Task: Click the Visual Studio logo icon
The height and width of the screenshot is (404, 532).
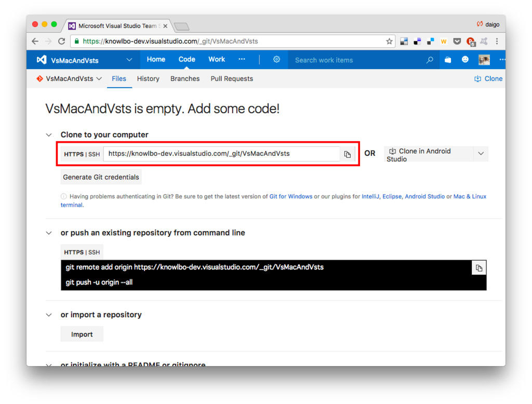Action: (42, 60)
